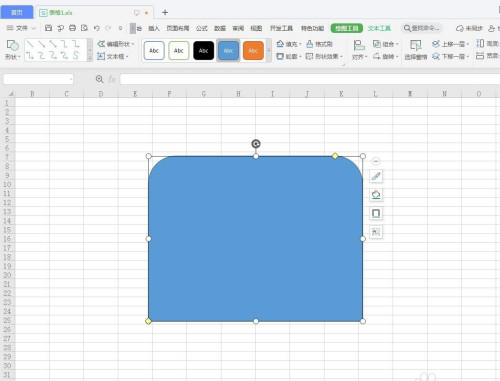Apply blue filled Abc shape style

point(228,51)
